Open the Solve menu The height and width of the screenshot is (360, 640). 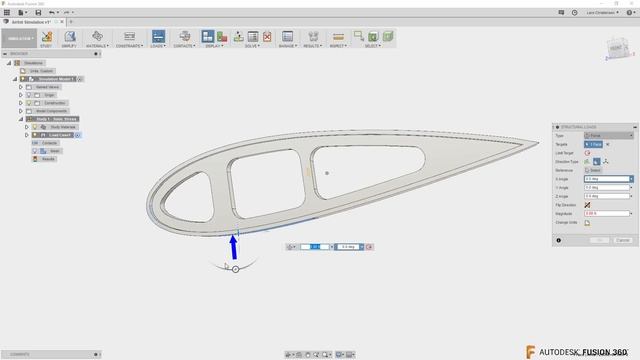pos(252,46)
